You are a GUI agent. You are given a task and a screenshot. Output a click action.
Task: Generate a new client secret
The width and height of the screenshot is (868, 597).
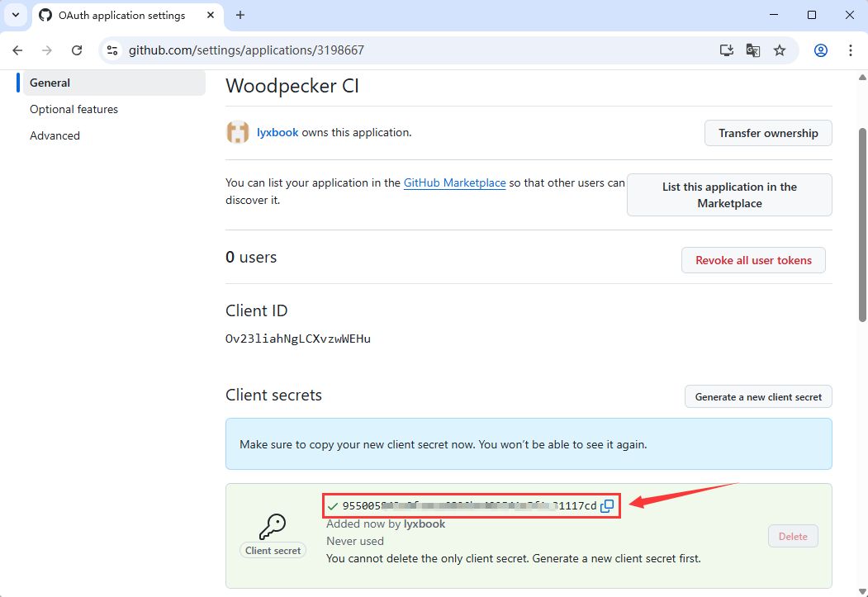[x=758, y=396]
